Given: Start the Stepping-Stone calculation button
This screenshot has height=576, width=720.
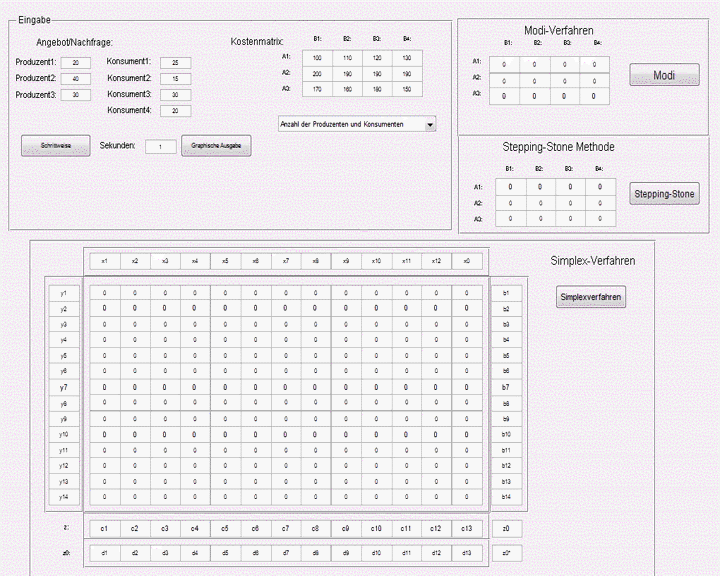Looking at the screenshot, I should [x=664, y=194].
